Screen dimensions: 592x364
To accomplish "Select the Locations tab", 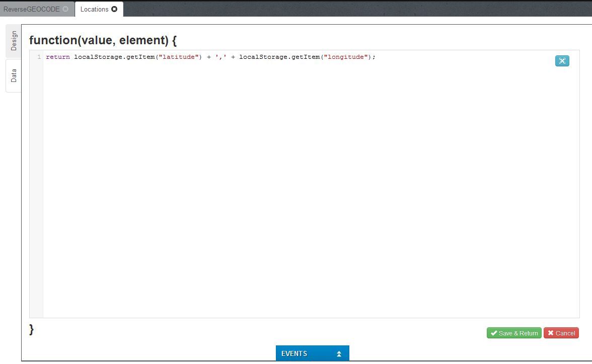I will tap(94, 9).
